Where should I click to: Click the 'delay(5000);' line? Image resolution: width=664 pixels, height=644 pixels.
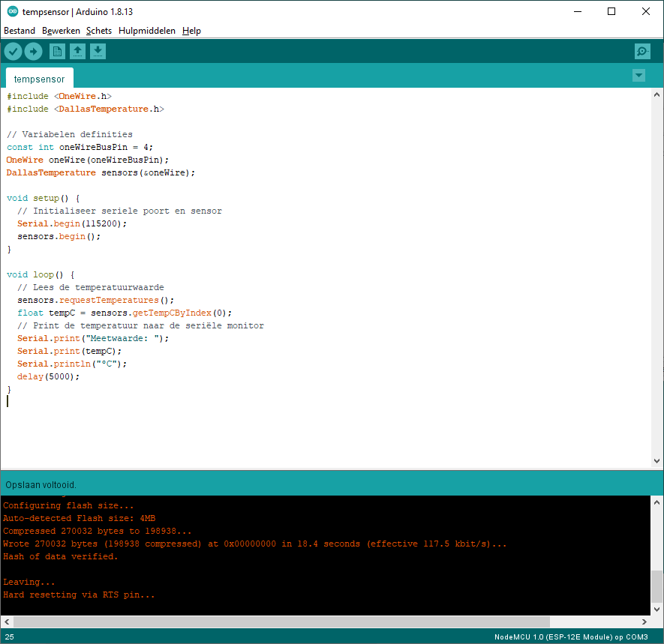[48, 376]
